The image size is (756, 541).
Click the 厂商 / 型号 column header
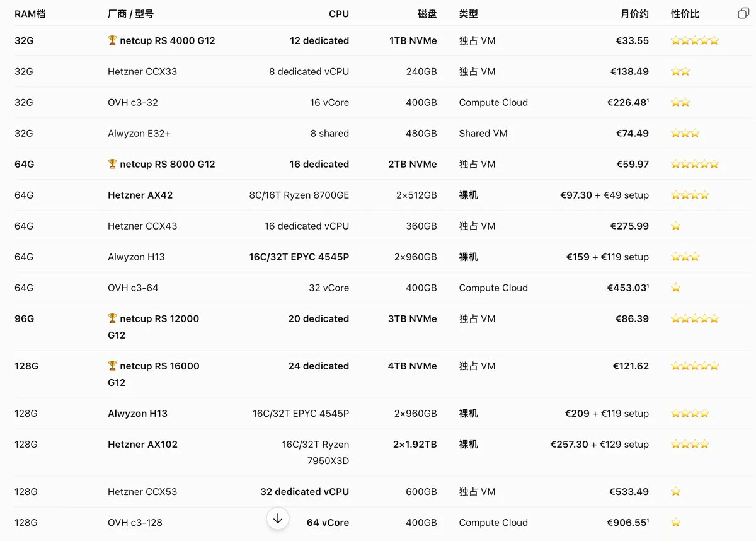[x=130, y=13]
